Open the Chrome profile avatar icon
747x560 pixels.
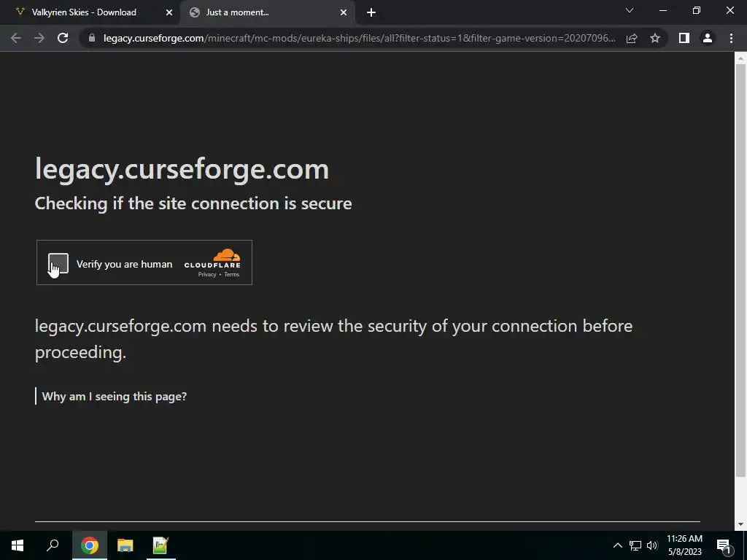click(708, 38)
